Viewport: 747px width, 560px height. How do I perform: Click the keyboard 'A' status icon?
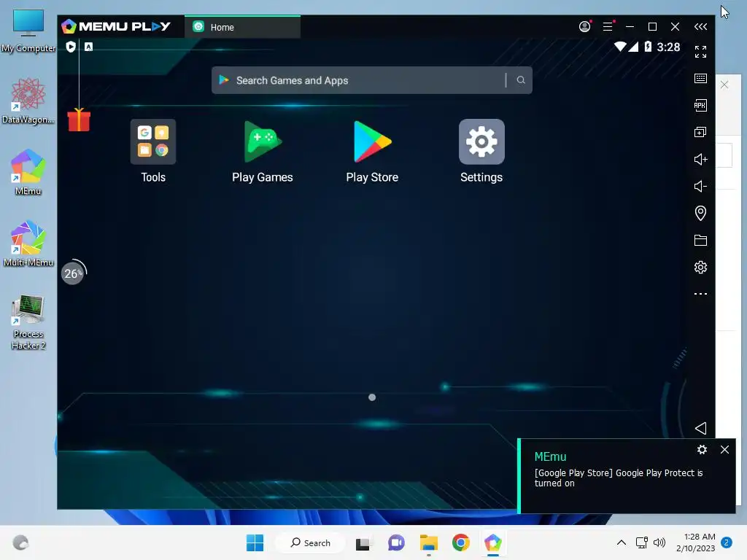pos(88,47)
